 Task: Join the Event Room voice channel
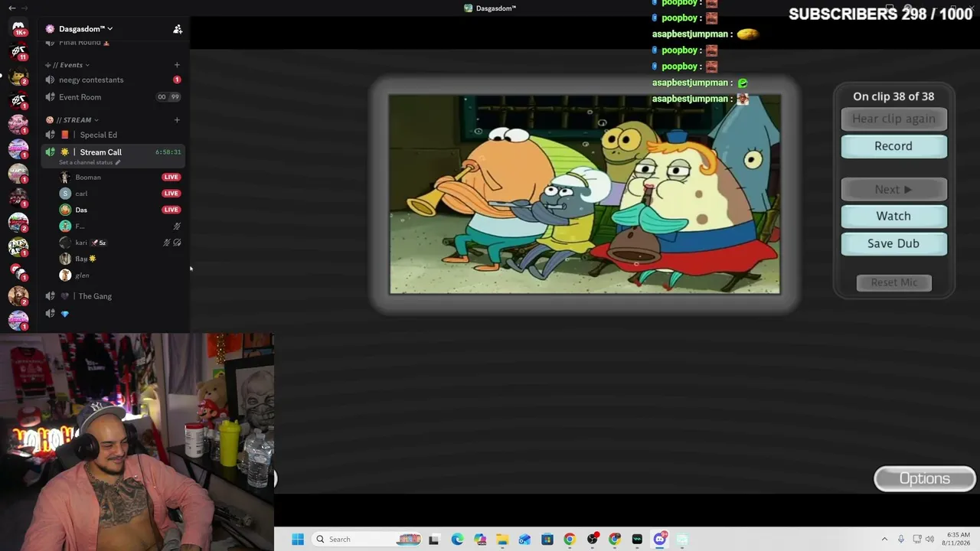(113, 97)
